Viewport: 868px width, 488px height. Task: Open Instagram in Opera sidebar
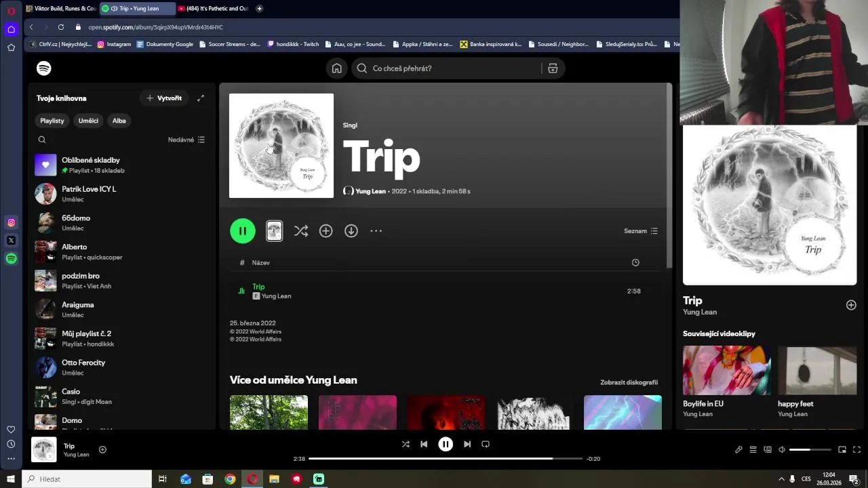tap(11, 222)
